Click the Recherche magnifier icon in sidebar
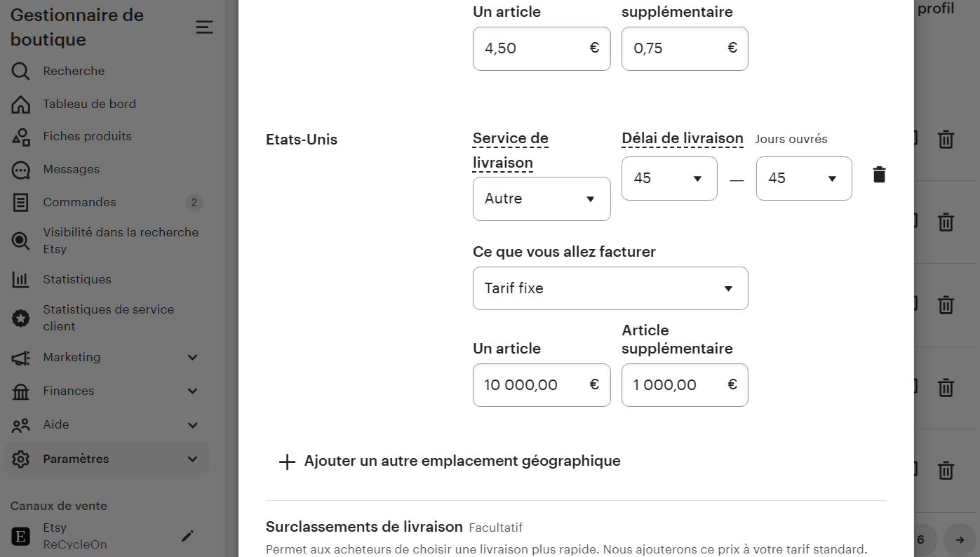Image resolution: width=980 pixels, height=557 pixels. pos(21,72)
